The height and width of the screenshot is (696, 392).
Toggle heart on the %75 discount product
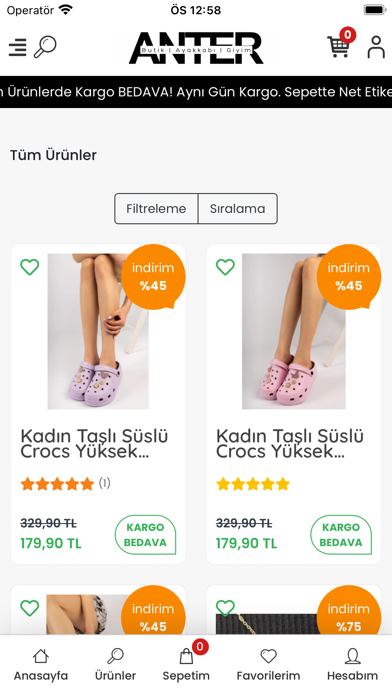pyautogui.click(x=225, y=608)
